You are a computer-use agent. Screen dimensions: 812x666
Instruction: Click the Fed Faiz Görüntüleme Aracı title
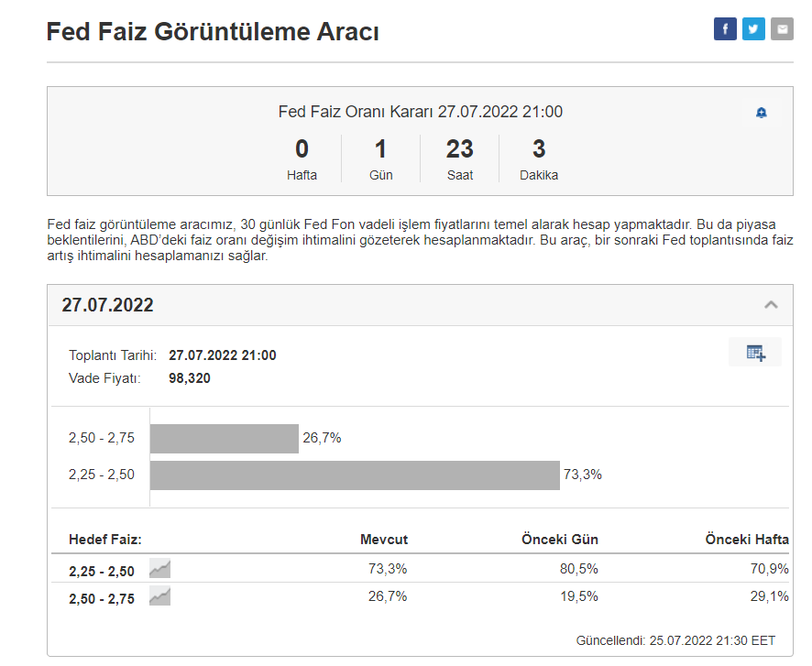[213, 32]
